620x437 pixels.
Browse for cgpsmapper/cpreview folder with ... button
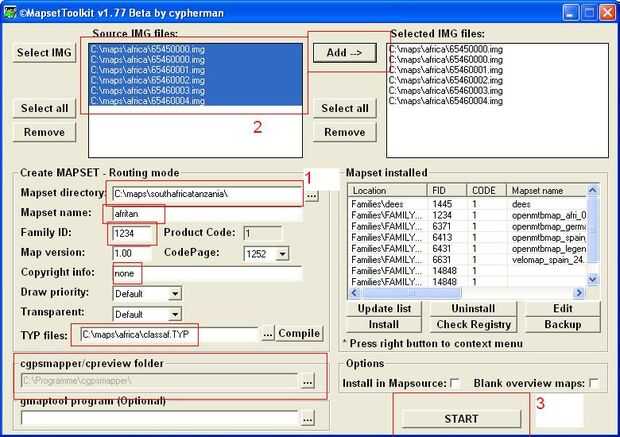[x=307, y=382]
